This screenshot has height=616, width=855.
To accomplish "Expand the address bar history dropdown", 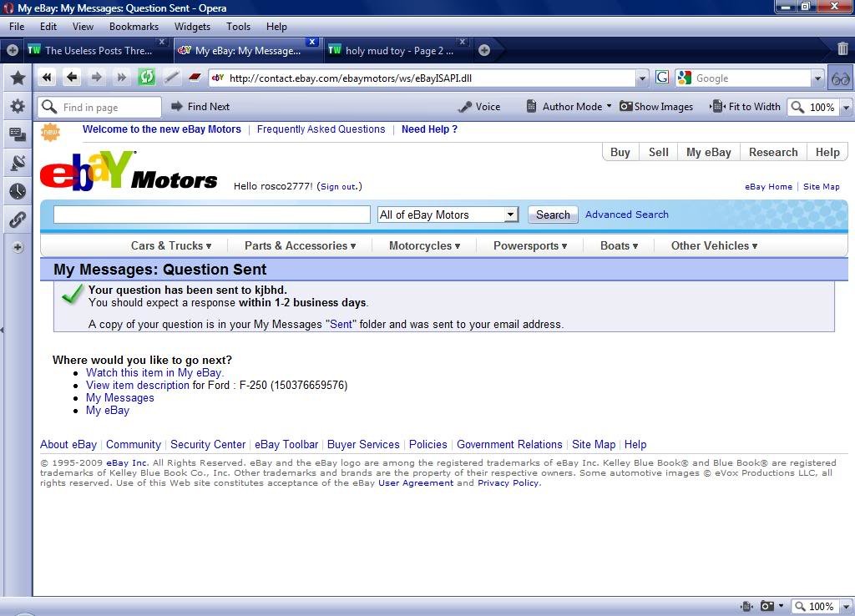I will tap(642, 78).
